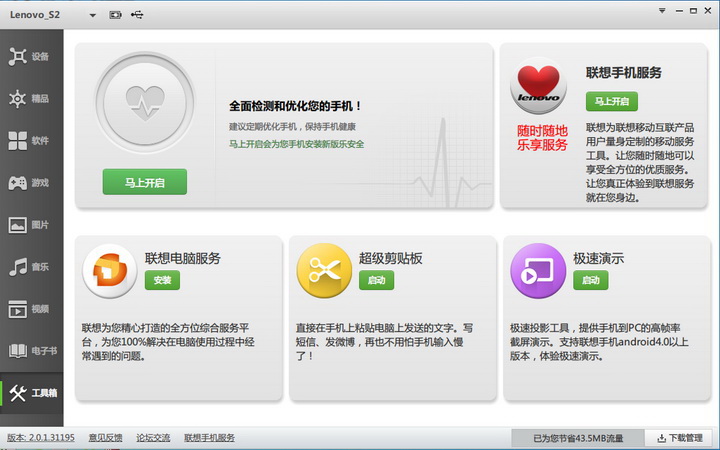Open 下载管理 download manager

(680, 438)
